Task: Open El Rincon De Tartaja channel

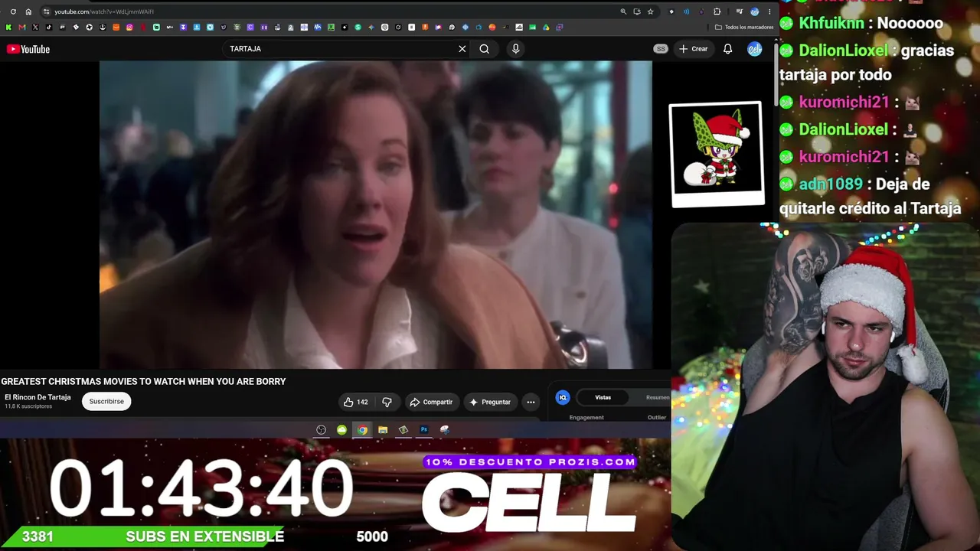Action: pyautogui.click(x=38, y=397)
